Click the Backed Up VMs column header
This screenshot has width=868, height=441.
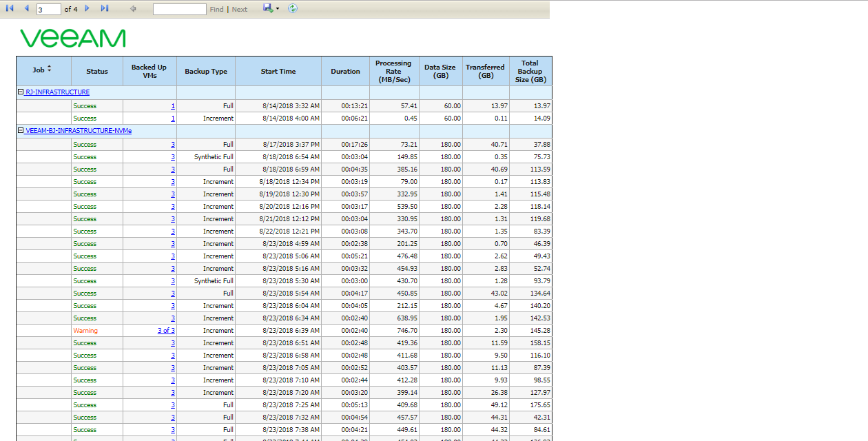click(149, 71)
